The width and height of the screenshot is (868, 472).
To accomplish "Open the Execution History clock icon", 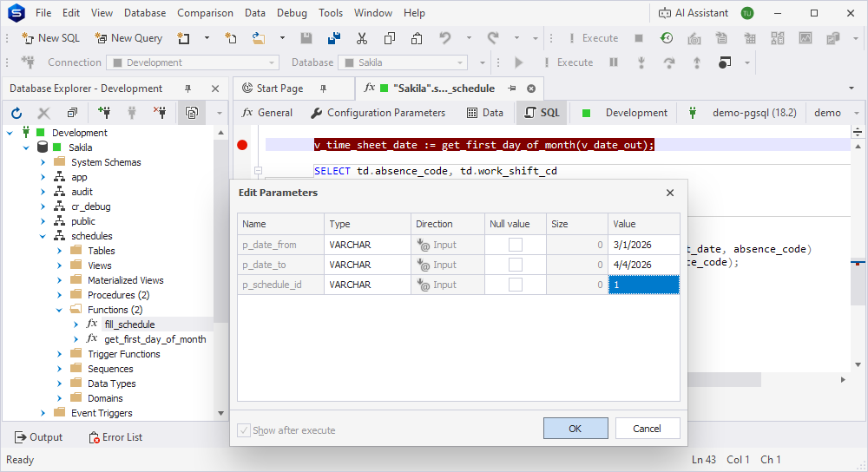I will (667, 38).
